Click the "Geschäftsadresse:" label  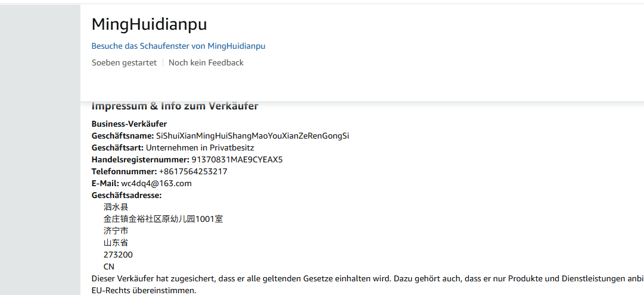[126, 195]
